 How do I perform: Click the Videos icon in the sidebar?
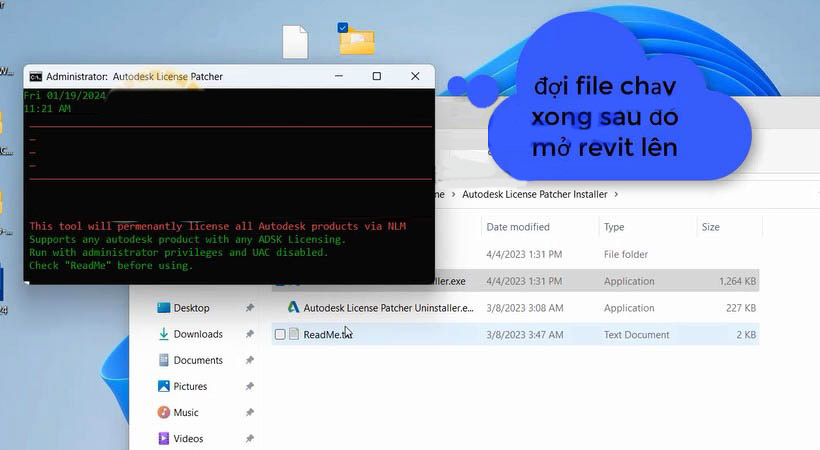tap(164, 438)
